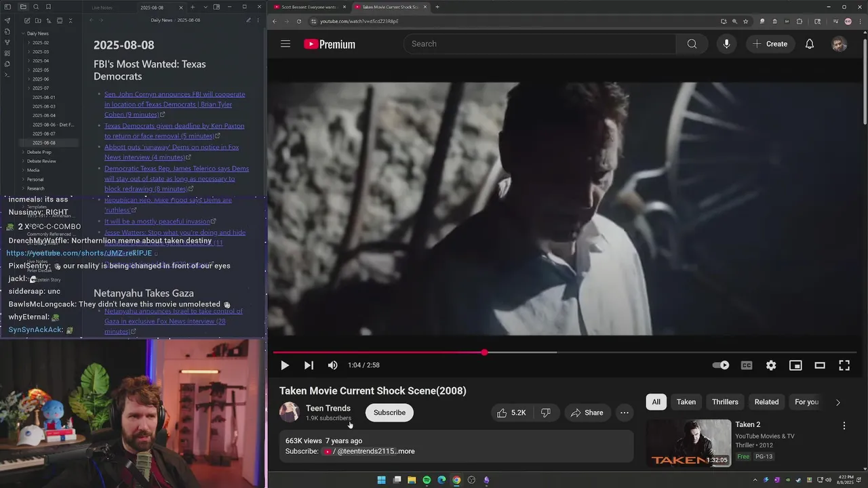
Task: Open a new Chrome tab
Action: pos(437,7)
